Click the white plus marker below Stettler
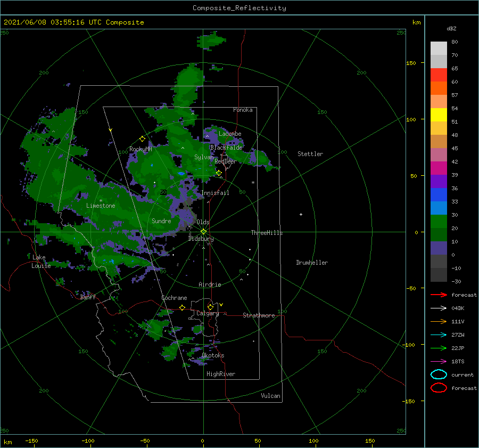Screen dimensions: 479x448 (x=301, y=214)
